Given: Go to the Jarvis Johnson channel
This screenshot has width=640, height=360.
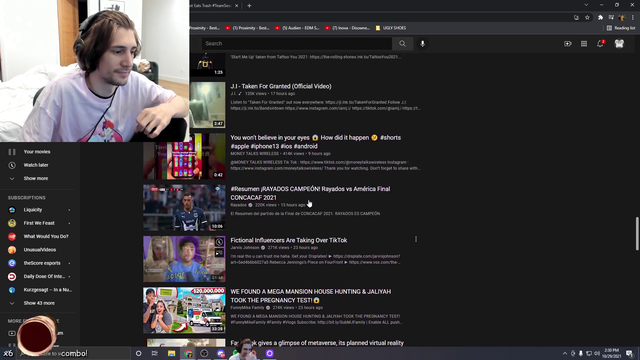Looking at the screenshot, I should pos(245,248).
